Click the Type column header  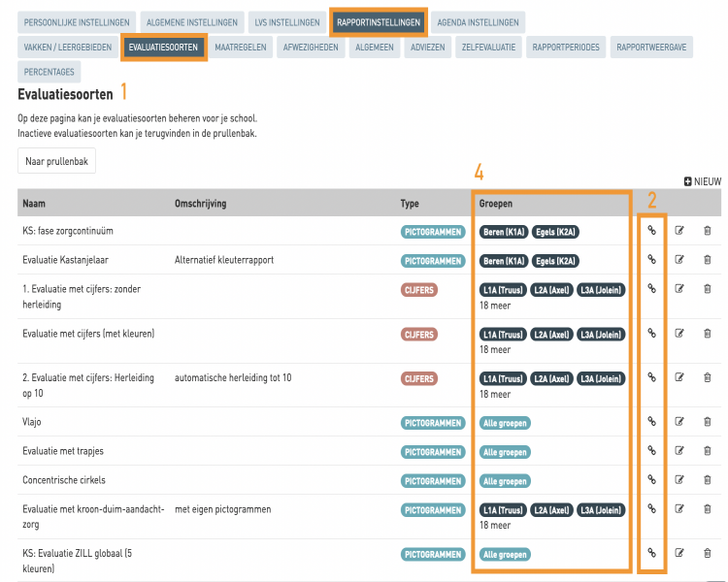(410, 204)
